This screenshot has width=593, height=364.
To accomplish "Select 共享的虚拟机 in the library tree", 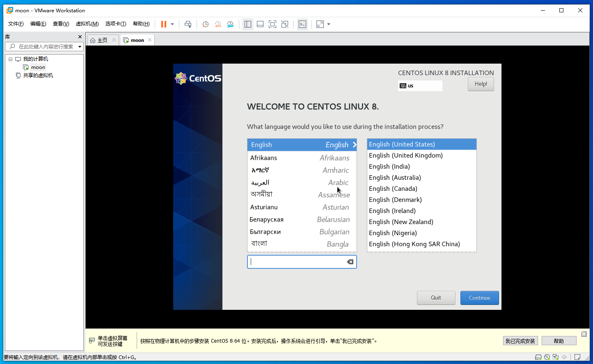I will (38, 76).
